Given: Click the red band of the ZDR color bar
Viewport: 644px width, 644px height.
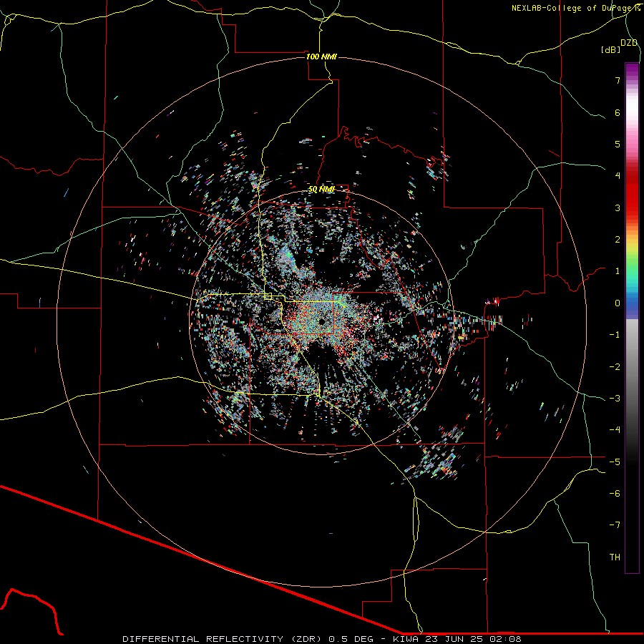Looking at the screenshot, I should tap(632, 193).
